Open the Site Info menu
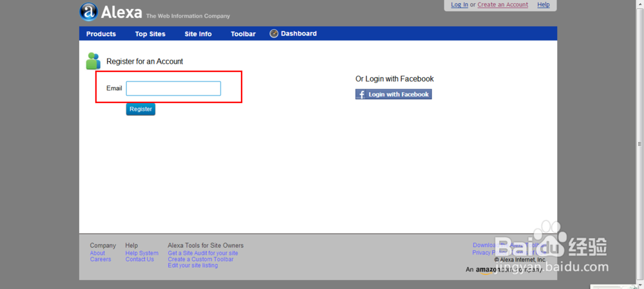The image size is (644, 289). click(x=198, y=34)
